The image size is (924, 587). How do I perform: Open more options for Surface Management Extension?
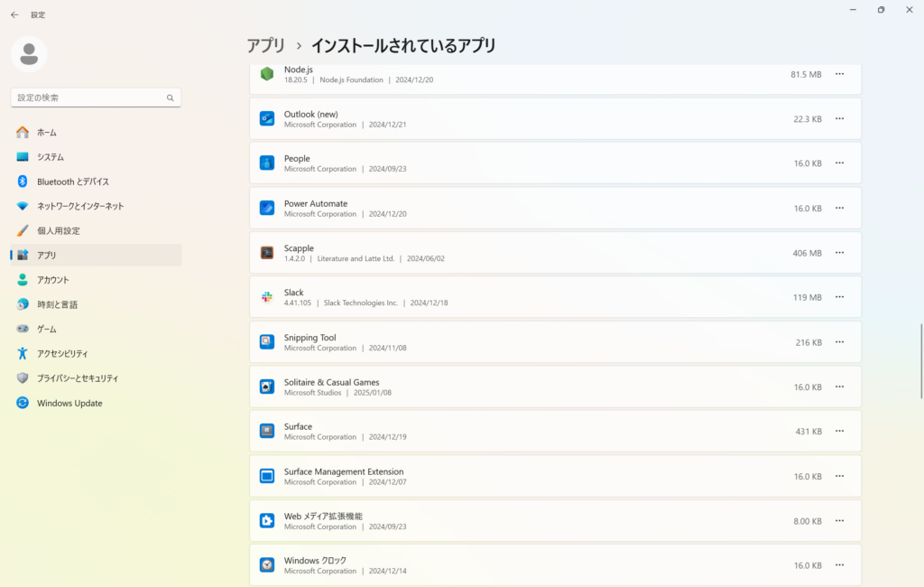(x=840, y=476)
